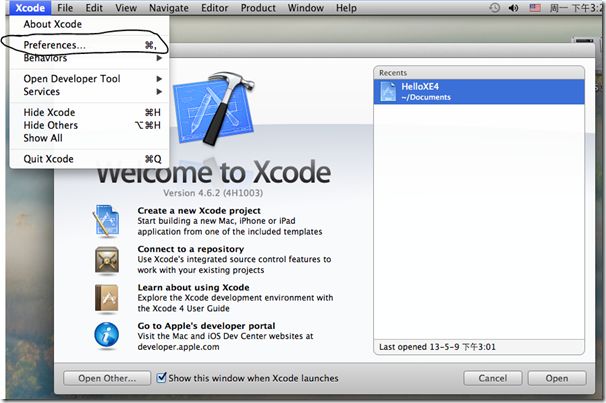Screen dimensions: 606x403
Task: Choose Quit Xcode menu item
Action: point(89,159)
